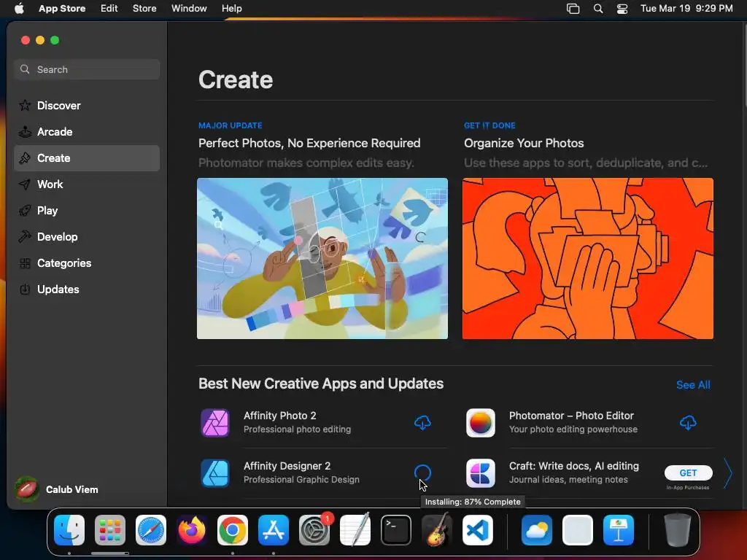Screen dimensions: 747x560
Task: Click 'Craft: Write docs, AI editing' title
Action: point(573,466)
